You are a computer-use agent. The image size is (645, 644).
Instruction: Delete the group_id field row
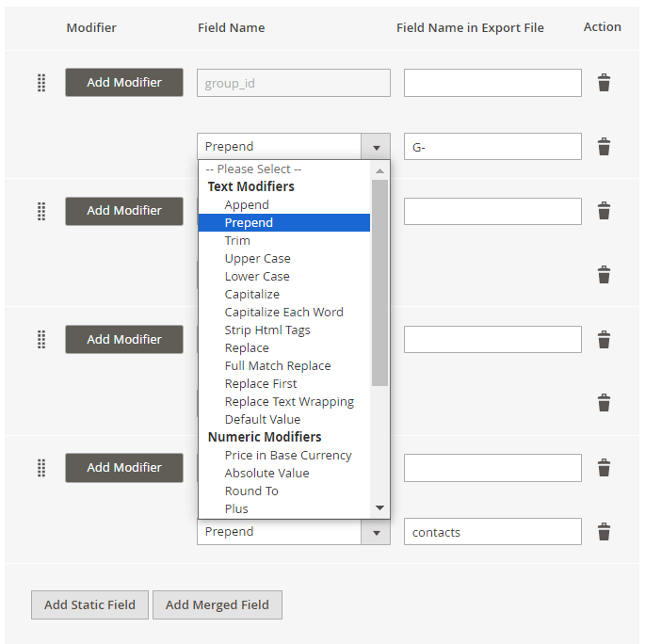tap(604, 83)
